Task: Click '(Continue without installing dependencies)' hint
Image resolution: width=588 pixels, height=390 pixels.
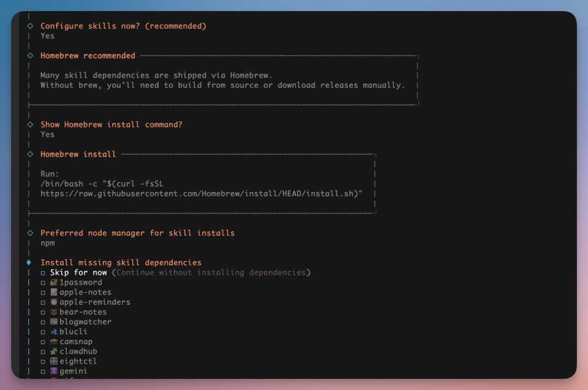Action: tap(211, 272)
